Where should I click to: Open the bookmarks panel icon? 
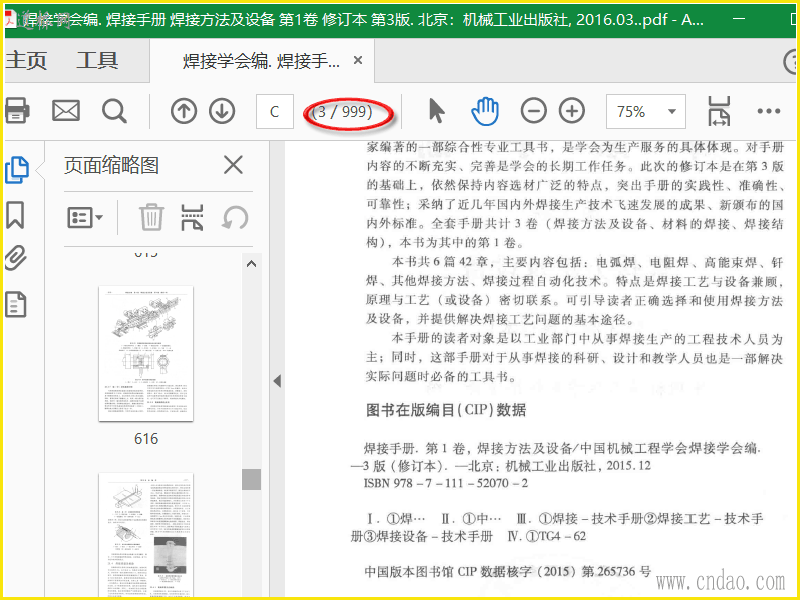(x=15, y=215)
